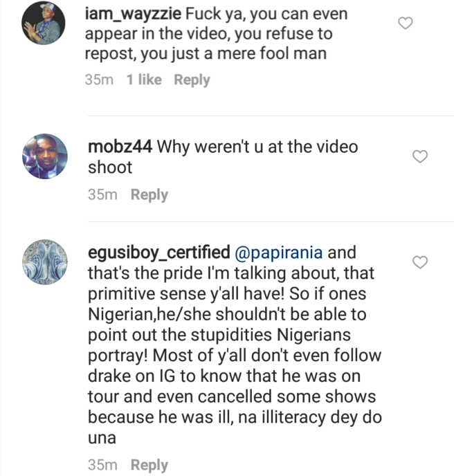Like iam_wayzzie's comment with the heart icon
The image size is (454, 476).
(406, 23)
